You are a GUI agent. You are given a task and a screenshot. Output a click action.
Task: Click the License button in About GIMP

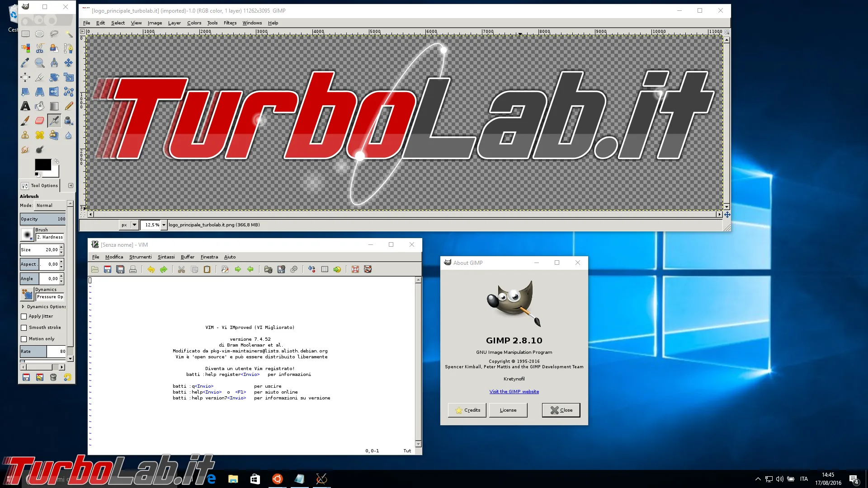508,410
